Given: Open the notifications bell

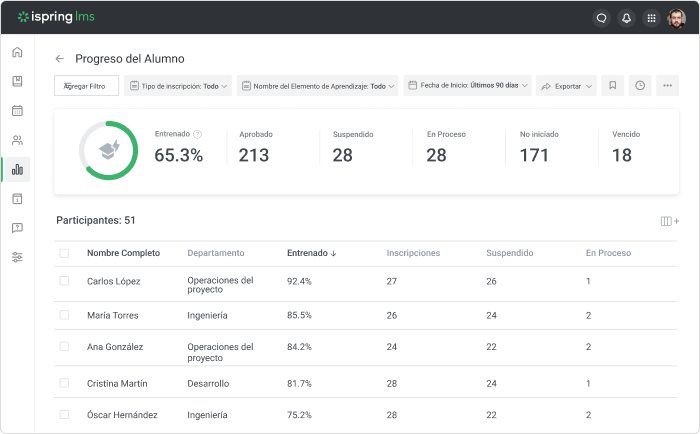Looking at the screenshot, I should (626, 17).
